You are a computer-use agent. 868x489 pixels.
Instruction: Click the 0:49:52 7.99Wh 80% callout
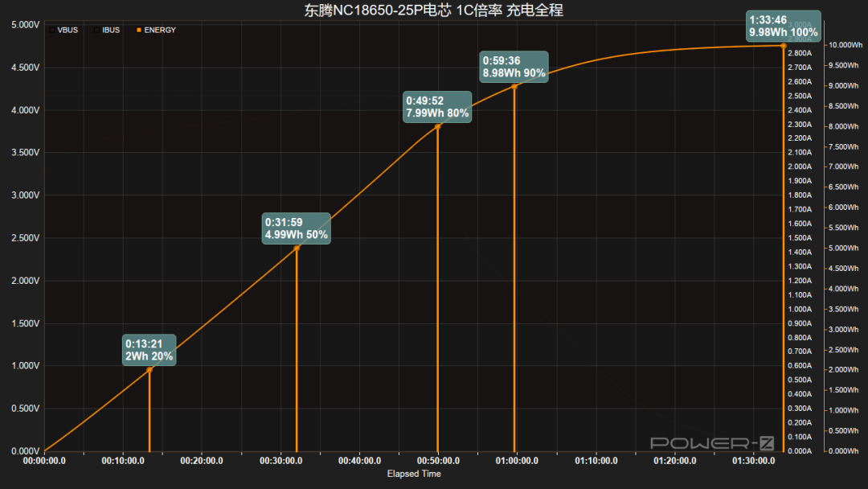(x=437, y=107)
